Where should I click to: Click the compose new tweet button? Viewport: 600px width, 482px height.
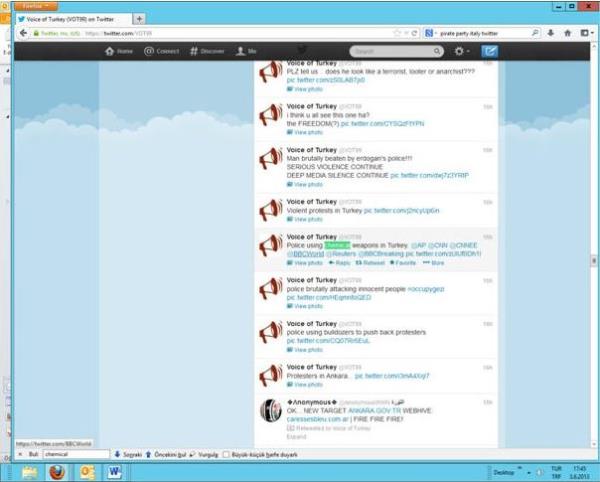[x=490, y=50]
